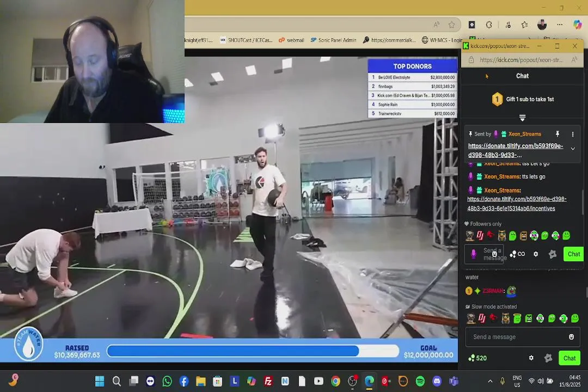Click the popout window address bar

[521, 60]
